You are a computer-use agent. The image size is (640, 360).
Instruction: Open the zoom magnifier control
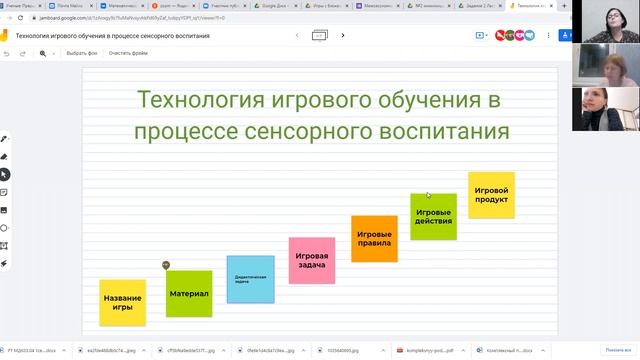pos(43,53)
